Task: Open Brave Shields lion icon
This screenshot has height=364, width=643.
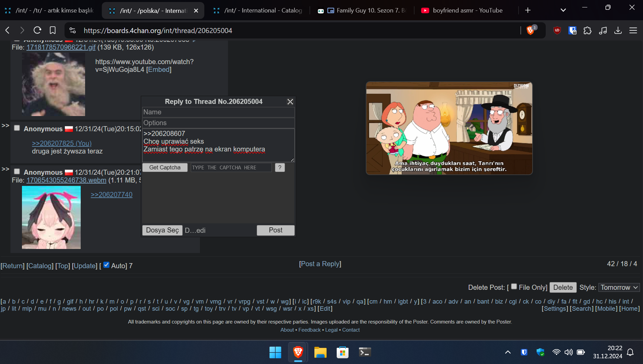Action: pyautogui.click(x=531, y=30)
